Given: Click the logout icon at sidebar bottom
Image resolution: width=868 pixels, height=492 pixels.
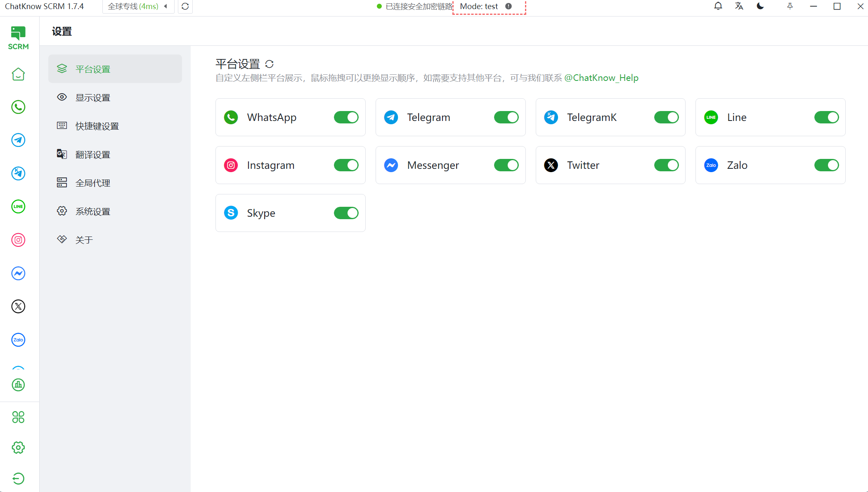Looking at the screenshot, I should (18, 478).
